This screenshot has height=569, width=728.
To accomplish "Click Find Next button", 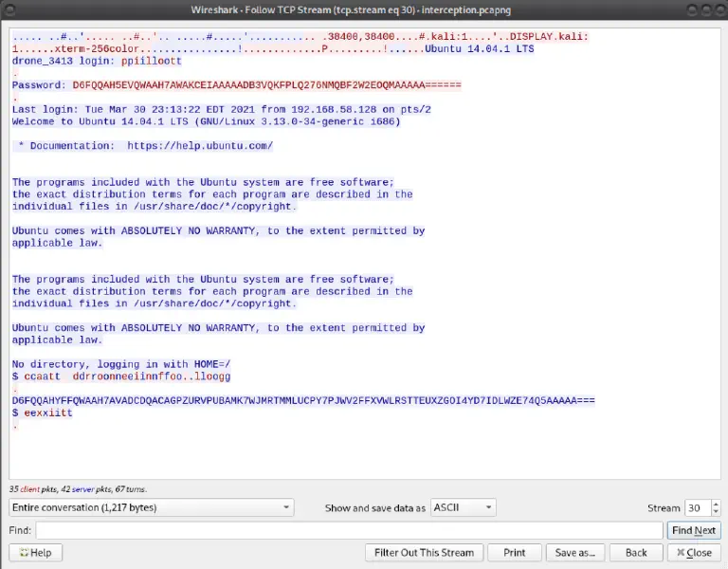I will point(693,530).
